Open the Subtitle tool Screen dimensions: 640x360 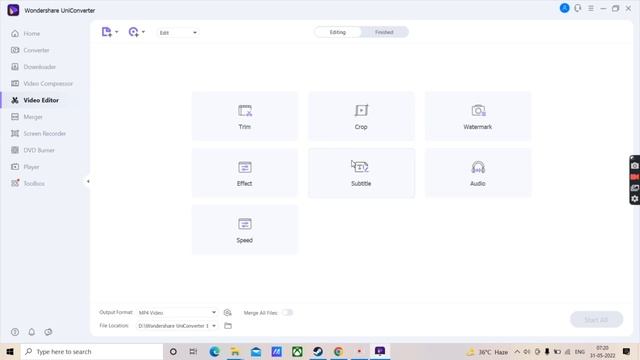click(x=361, y=173)
